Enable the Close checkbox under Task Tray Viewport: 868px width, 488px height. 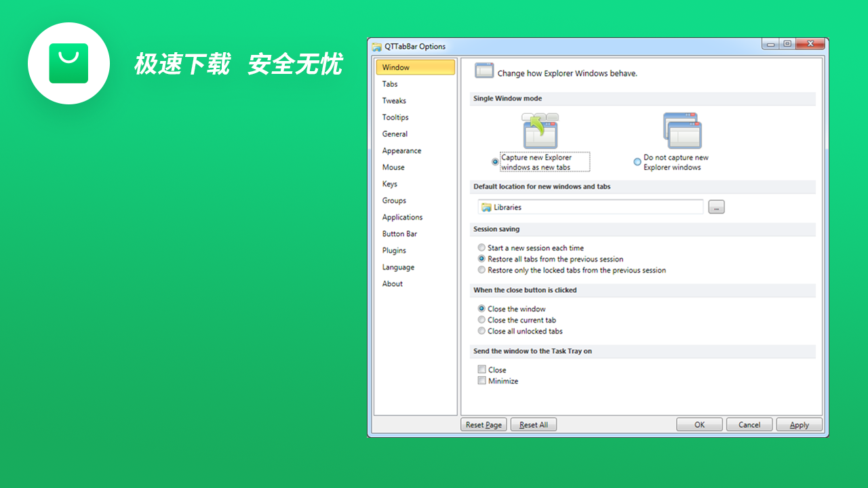(482, 369)
